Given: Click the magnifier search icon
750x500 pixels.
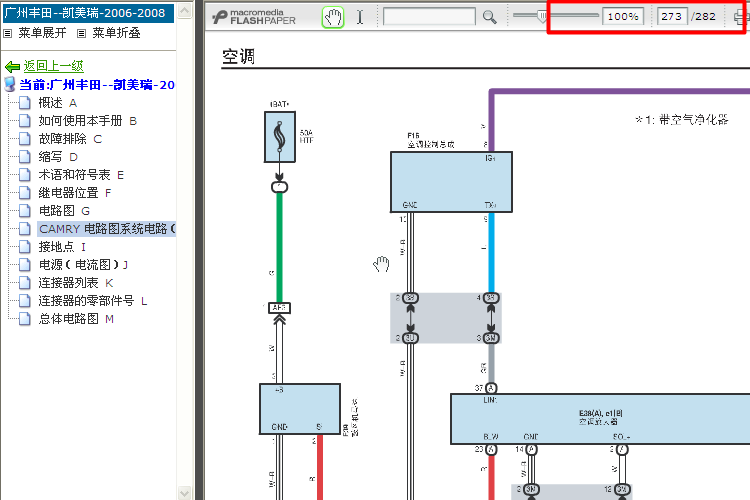Looking at the screenshot, I should (489, 17).
